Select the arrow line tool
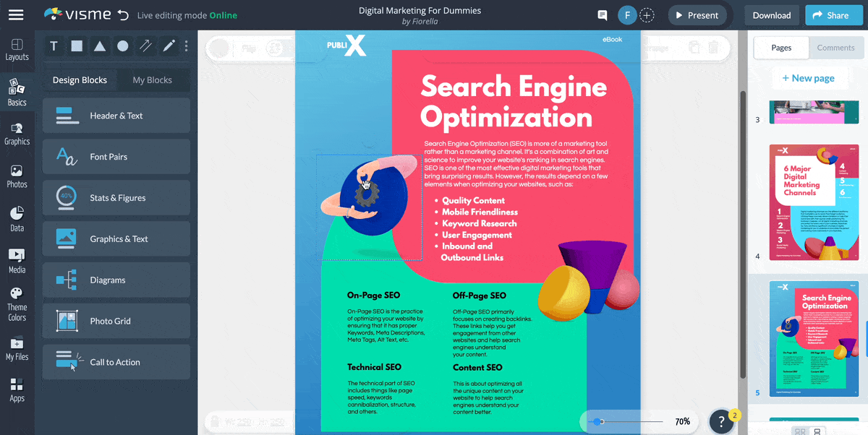Screen dimensions: 868x435 click(145, 46)
